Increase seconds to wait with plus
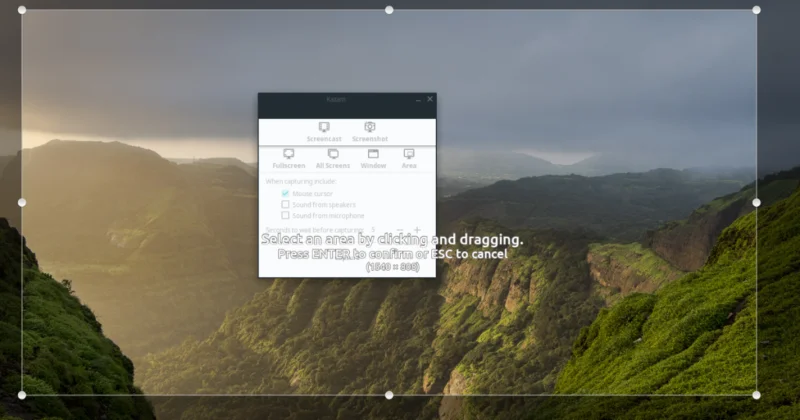The height and width of the screenshot is (420, 800). pos(417,230)
